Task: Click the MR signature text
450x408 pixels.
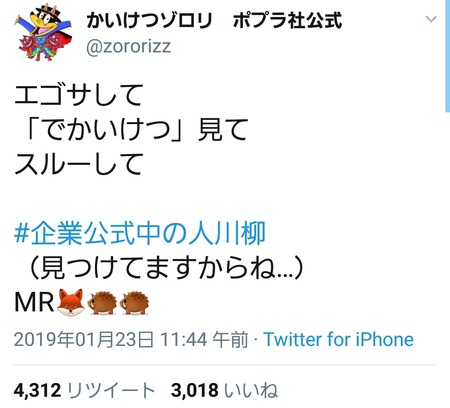Action: pyautogui.click(x=34, y=303)
